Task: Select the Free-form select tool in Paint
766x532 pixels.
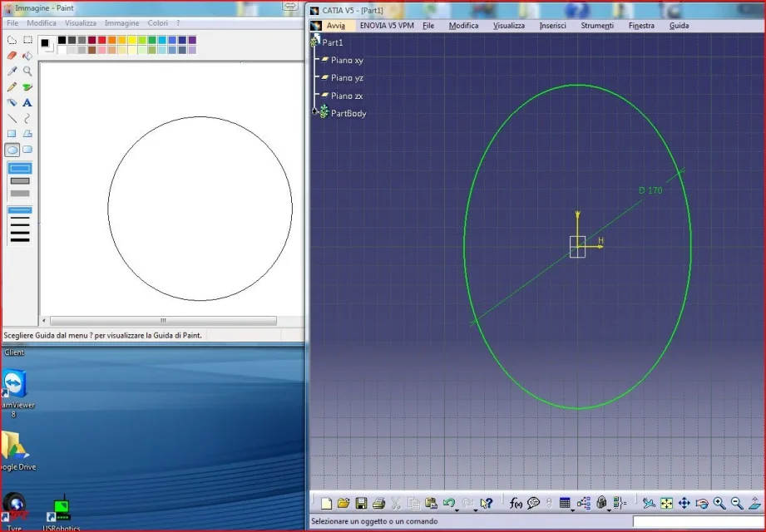Action: (12, 41)
